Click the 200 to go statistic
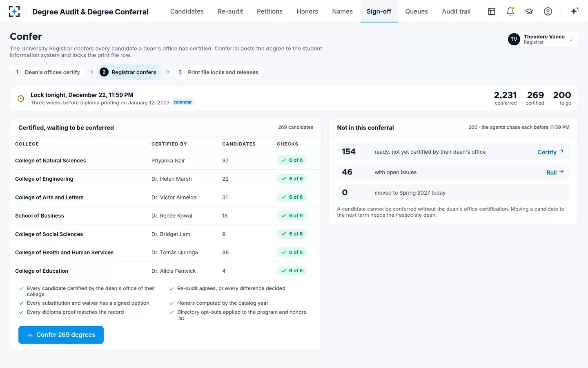Image resolution: width=588 pixels, height=368 pixels. (x=562, y=98)
